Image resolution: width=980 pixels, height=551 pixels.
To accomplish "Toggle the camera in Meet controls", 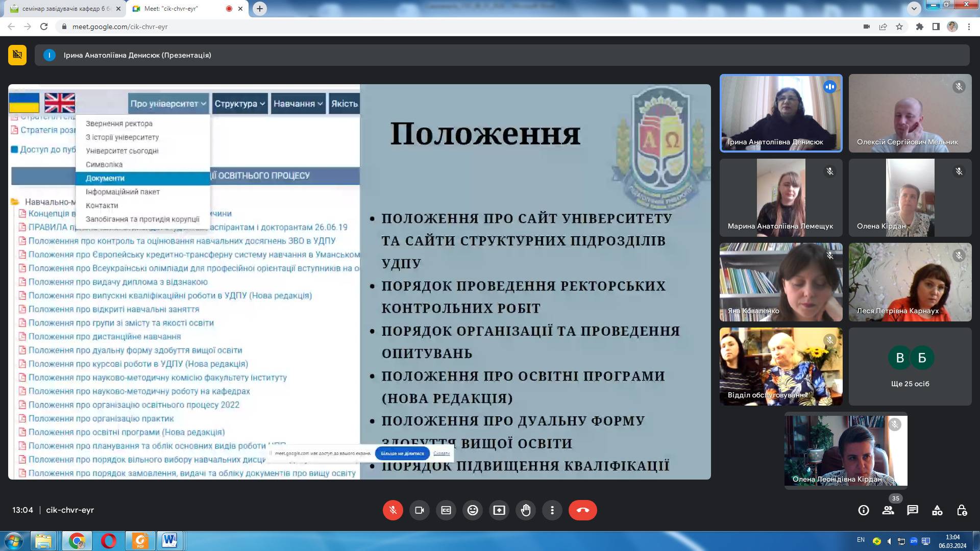I will pyautogui.click(x=420, y=510).
